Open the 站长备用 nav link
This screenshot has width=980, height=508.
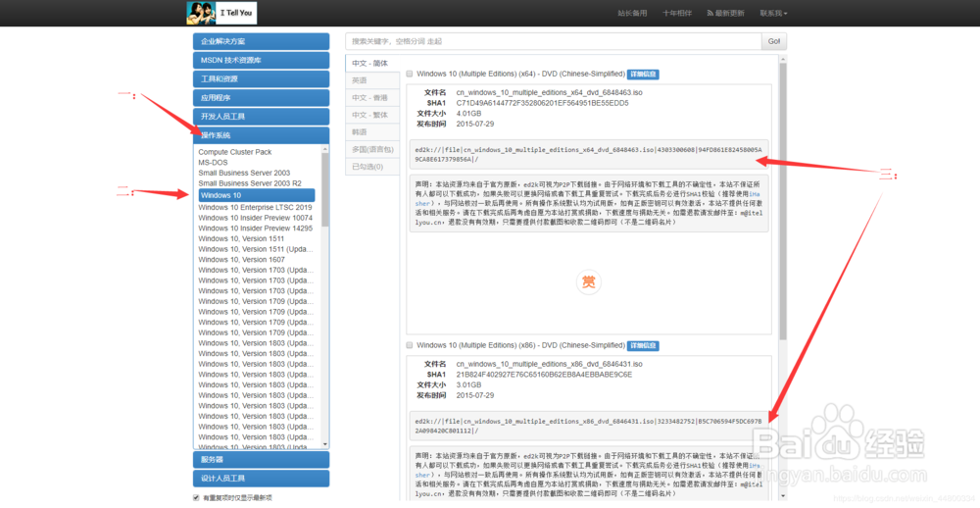[x=632, y=13]
